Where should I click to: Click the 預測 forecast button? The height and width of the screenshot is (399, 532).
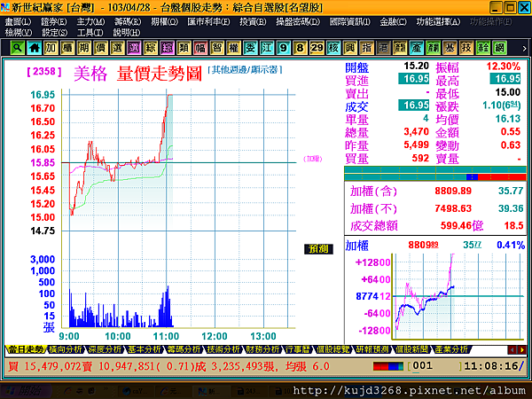tap(318, 249)
